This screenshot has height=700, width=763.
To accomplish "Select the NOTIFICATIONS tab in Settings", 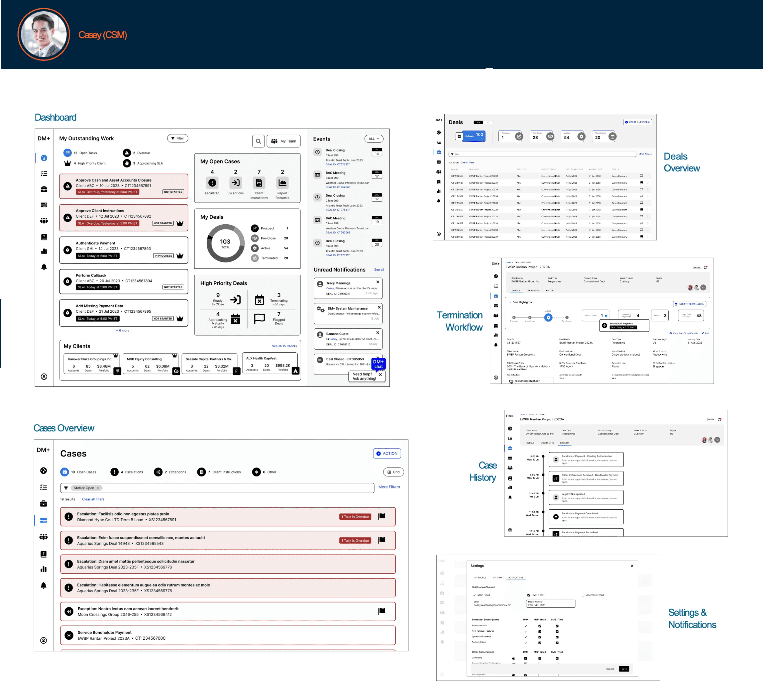I will click(516, 578).
